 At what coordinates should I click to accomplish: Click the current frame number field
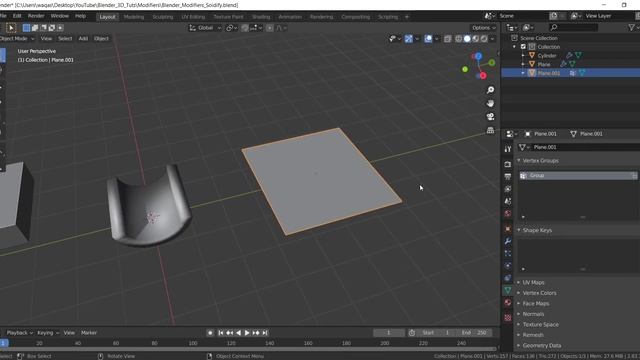pos(389,333)
